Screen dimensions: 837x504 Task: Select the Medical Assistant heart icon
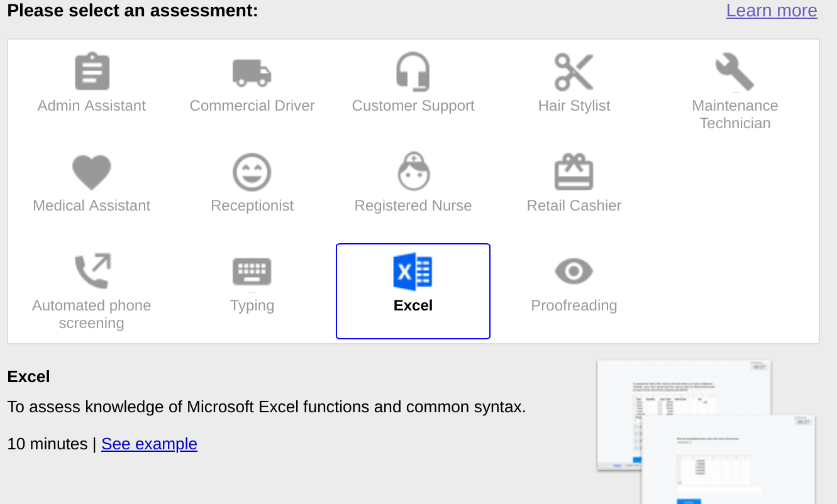[x=91, y=171]
